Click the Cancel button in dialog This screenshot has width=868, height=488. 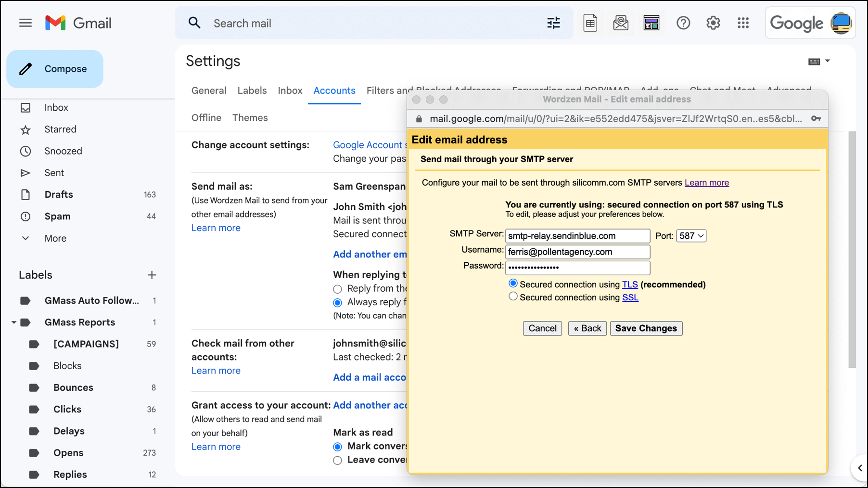pos(542,328)
